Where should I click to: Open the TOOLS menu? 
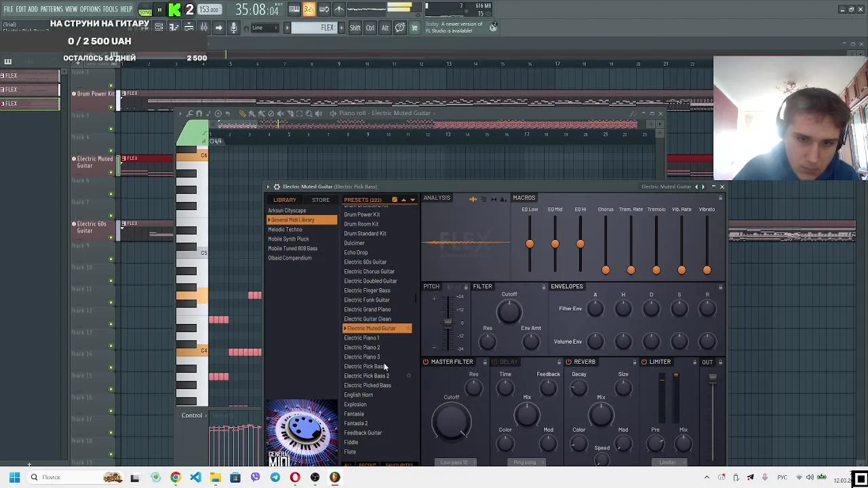(x=110, y=9)
